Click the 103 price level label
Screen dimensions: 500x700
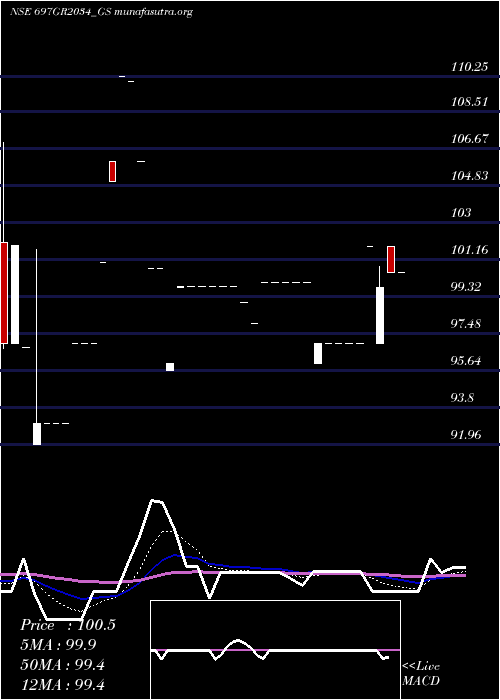click(x=461, y=213)
